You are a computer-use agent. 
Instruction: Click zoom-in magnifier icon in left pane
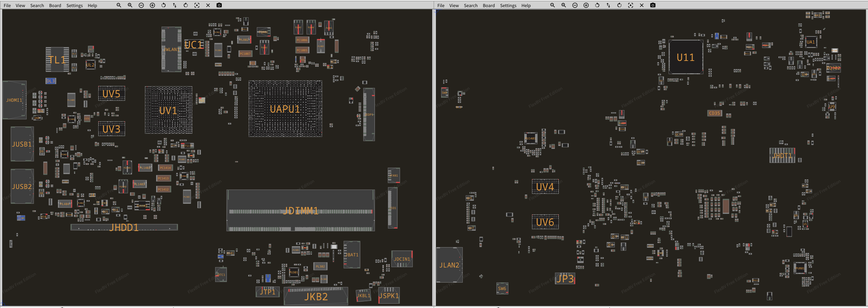[x=130, y=5]
